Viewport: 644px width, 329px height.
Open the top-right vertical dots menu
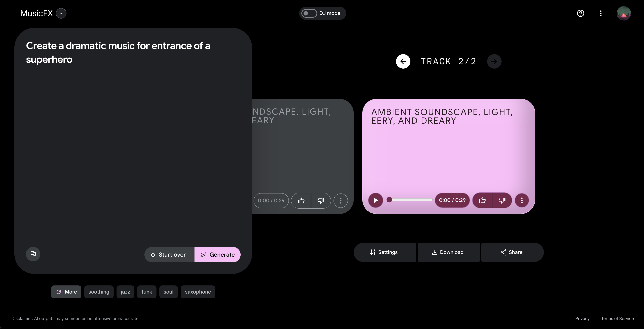point(600,13)
